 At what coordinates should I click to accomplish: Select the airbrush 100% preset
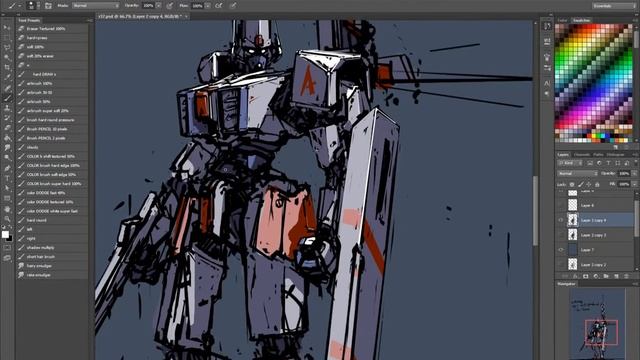point(52,83)
